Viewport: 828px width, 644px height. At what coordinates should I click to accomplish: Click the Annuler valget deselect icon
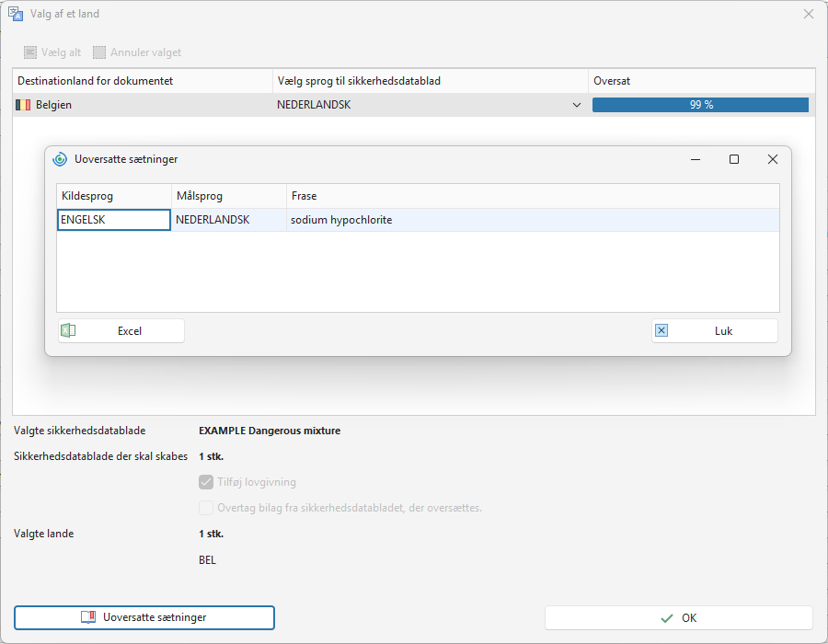(x=99, y=52)
